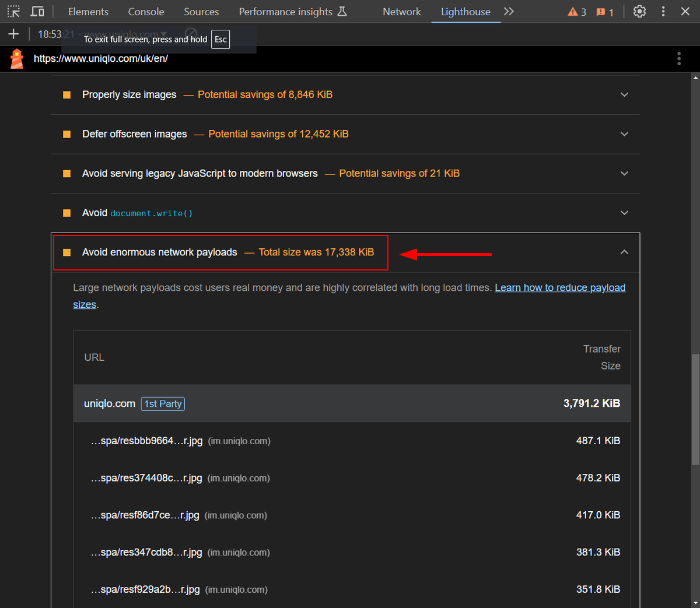Activate the inspect element picker icon
700x608 pixels.
point(13,12)
